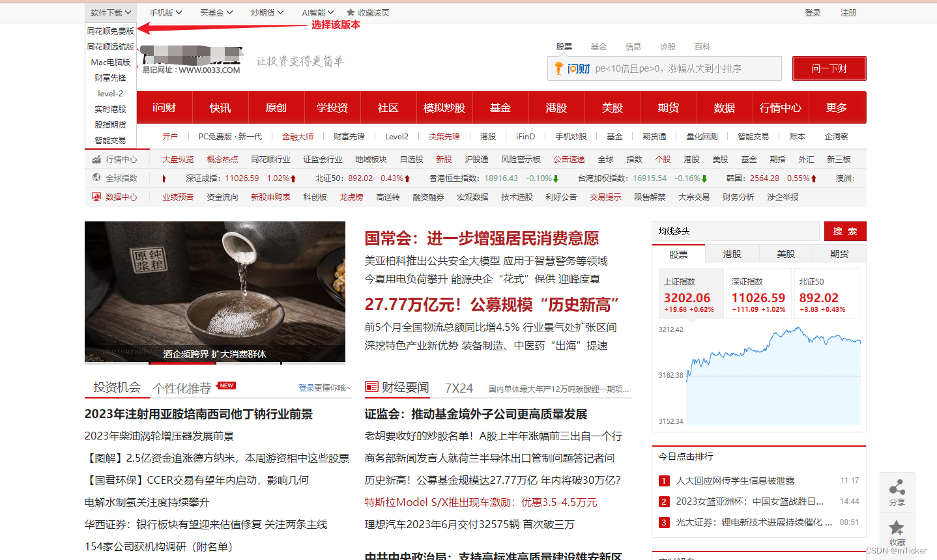Switch to the 港股 tab in index panel
The image size is (937, 560).
732,254
